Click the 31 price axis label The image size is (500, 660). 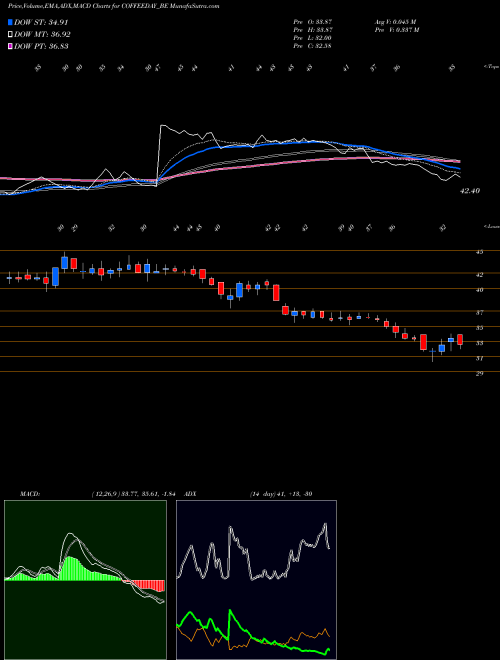point(479,358)
